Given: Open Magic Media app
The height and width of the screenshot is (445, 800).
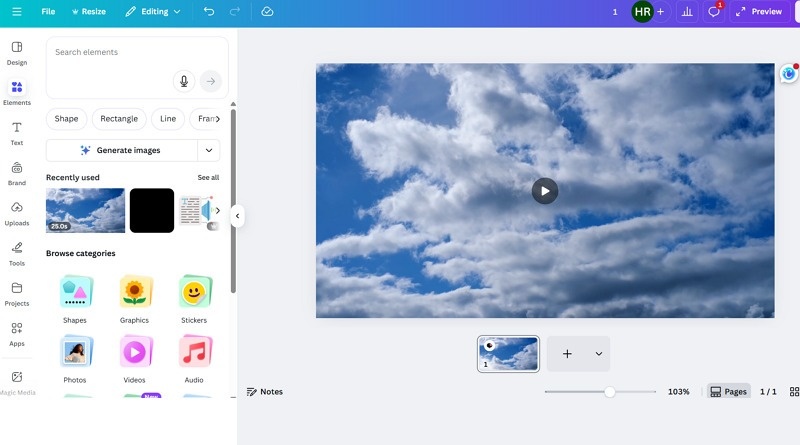Looking at the screenshot, I should (x=17, y=383).
